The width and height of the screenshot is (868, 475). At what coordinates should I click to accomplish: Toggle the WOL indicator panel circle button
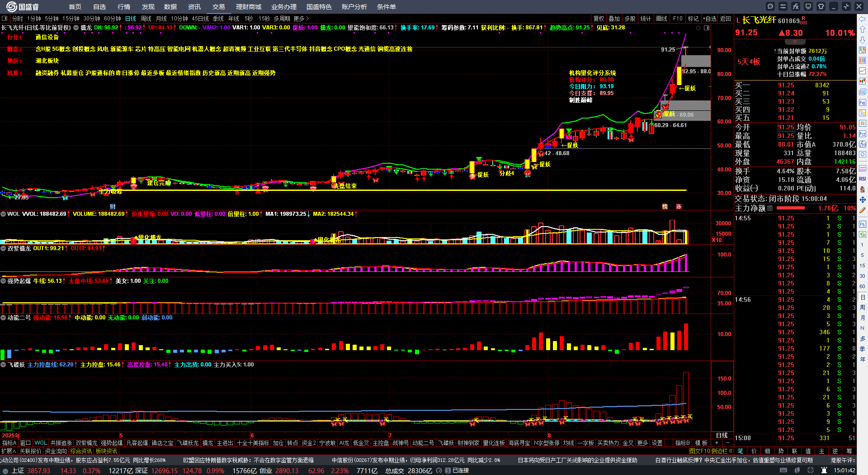point(3,214)
